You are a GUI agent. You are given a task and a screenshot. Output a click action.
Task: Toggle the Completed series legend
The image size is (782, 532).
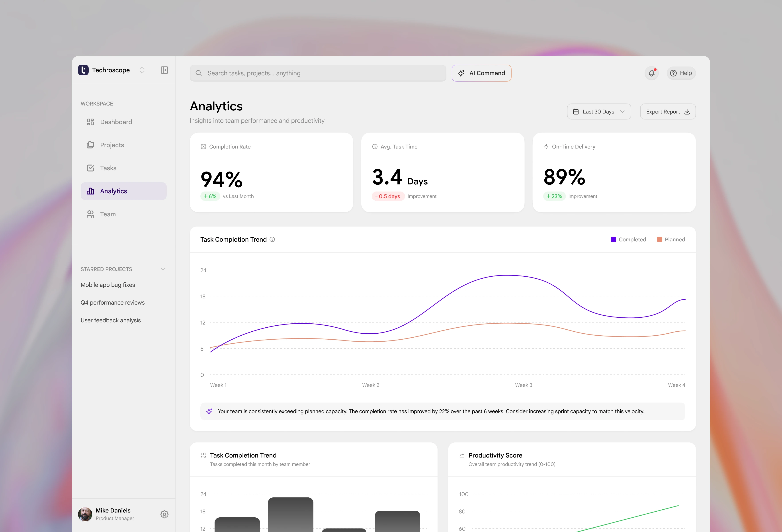pos(628,240)
